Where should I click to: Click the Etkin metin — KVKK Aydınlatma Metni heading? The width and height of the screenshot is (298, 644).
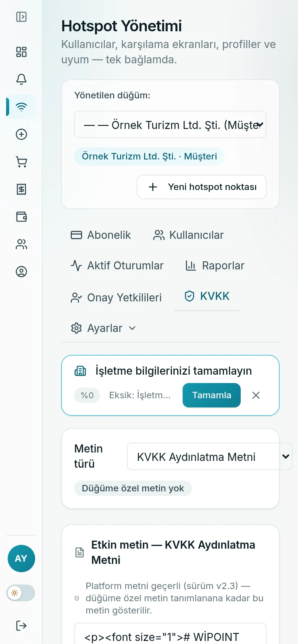(173, 552)
